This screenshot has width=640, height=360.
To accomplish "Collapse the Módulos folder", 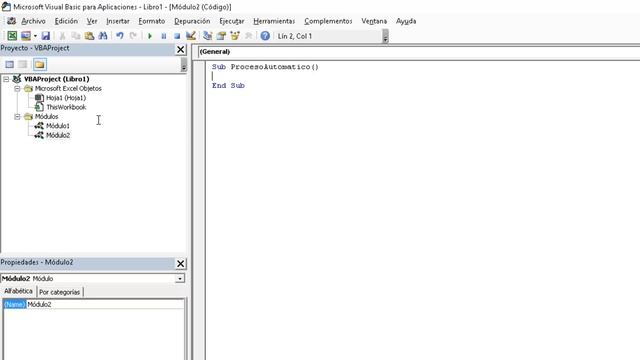I will pos(17,116).
